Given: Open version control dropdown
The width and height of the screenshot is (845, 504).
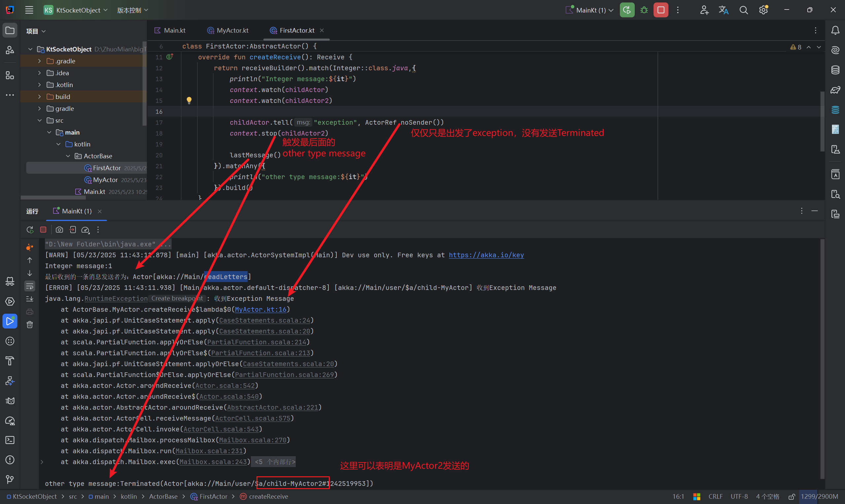Looking at the screenshot, I should (x=133, y=10).
